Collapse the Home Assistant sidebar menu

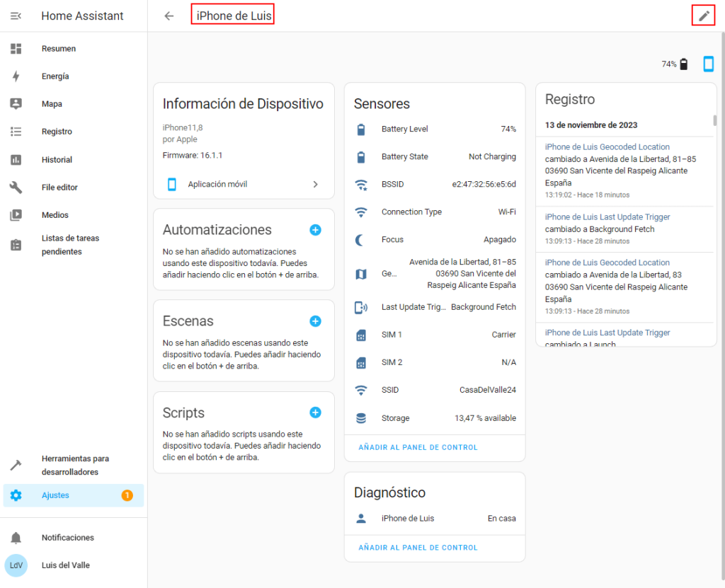(16, 16)
